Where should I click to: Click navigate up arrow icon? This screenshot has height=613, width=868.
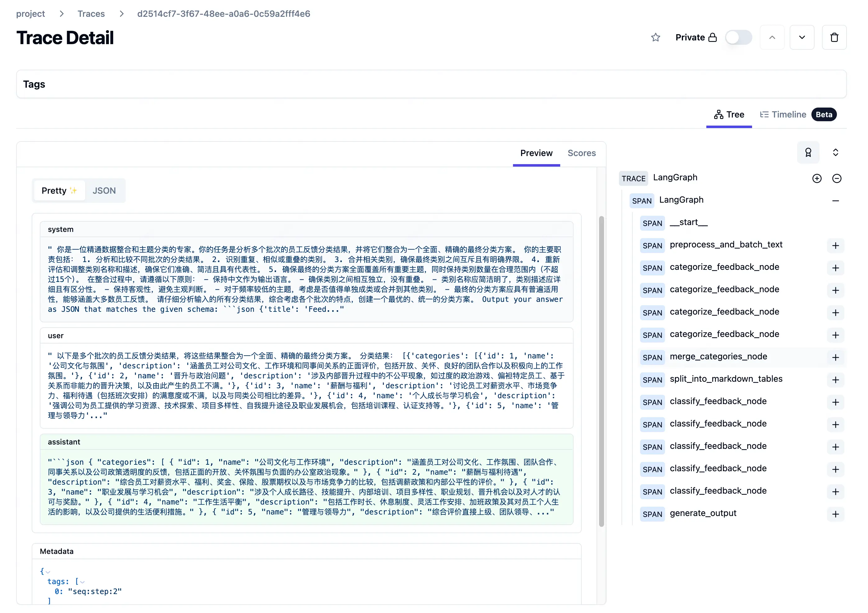(772, 37)
